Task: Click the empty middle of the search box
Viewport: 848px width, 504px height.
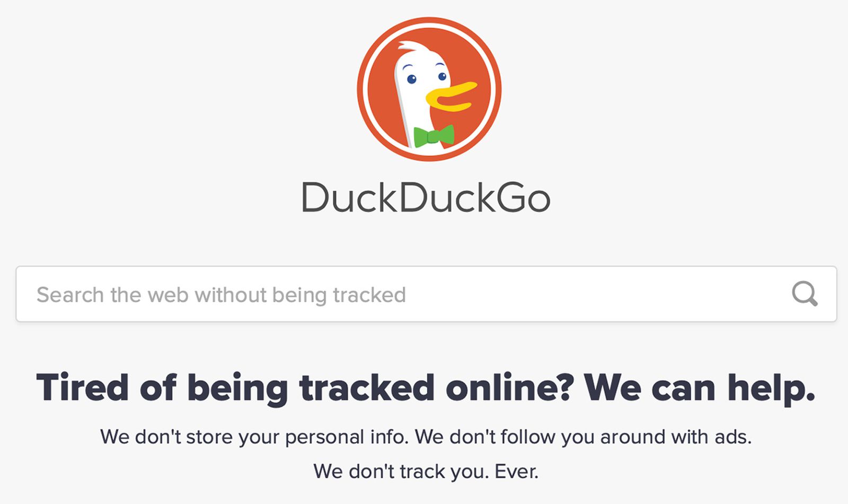Action: [x=583, y=294]
